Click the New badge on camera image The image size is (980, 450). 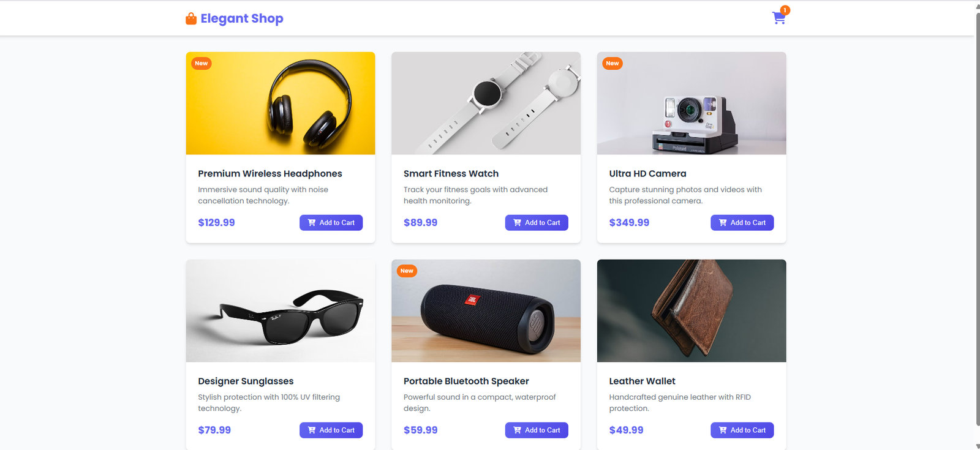(612, 63)
